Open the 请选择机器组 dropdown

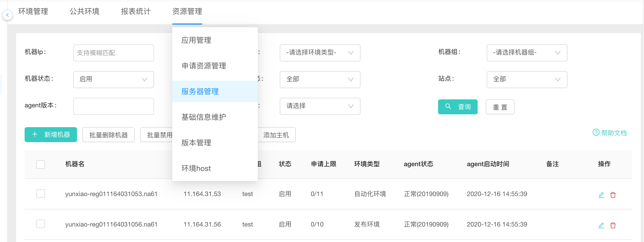[527, 53]
